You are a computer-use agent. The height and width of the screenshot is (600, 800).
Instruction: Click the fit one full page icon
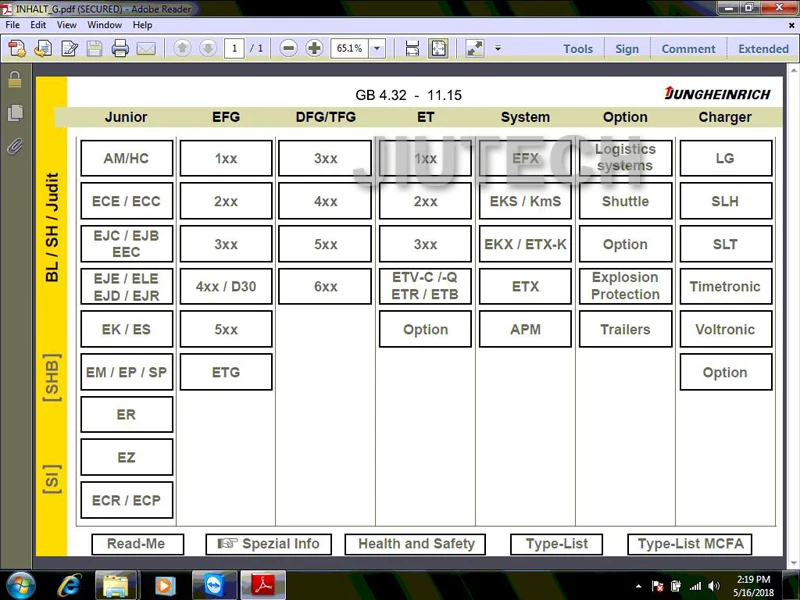(x=438, y=48)
